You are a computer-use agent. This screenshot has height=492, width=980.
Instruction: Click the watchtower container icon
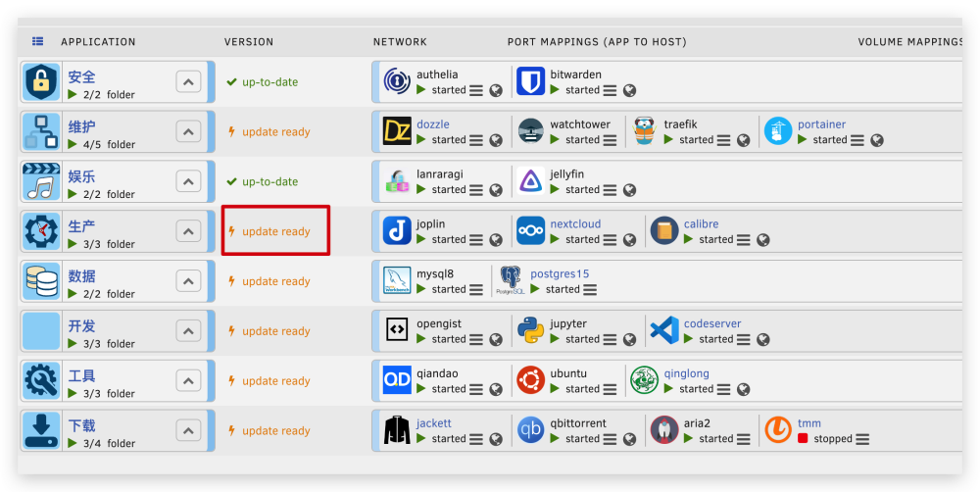tap(530, 131)
